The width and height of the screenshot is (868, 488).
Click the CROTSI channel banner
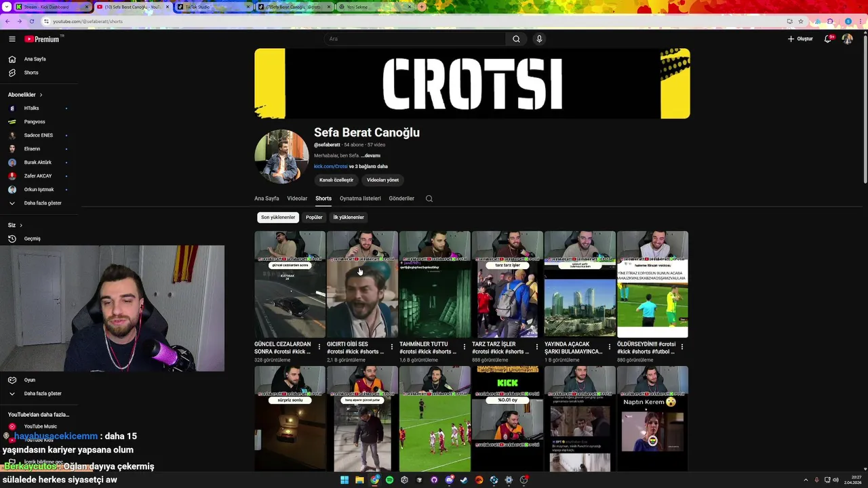click(472, 83)
